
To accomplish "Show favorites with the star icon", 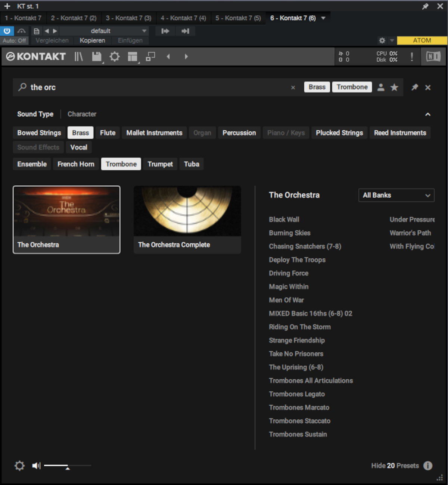I will tap(394, 87).
